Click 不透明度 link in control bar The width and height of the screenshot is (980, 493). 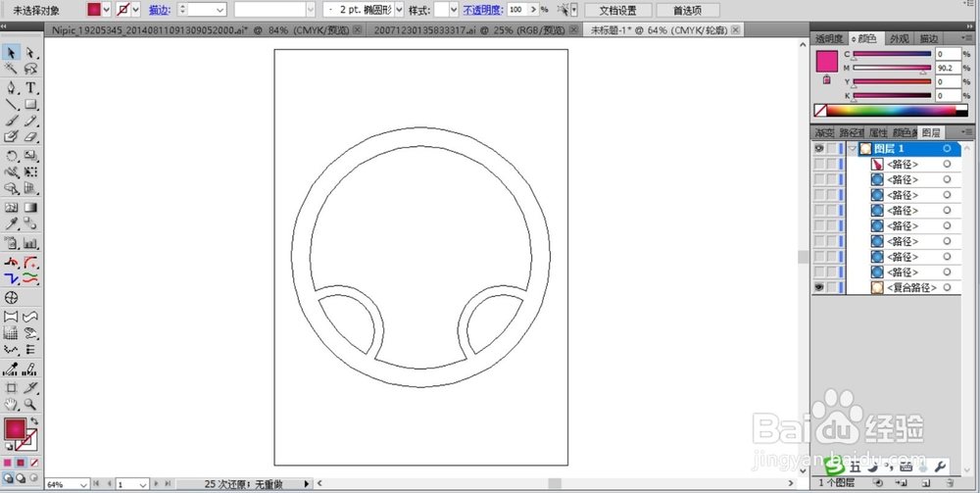[x=483, y=10]
